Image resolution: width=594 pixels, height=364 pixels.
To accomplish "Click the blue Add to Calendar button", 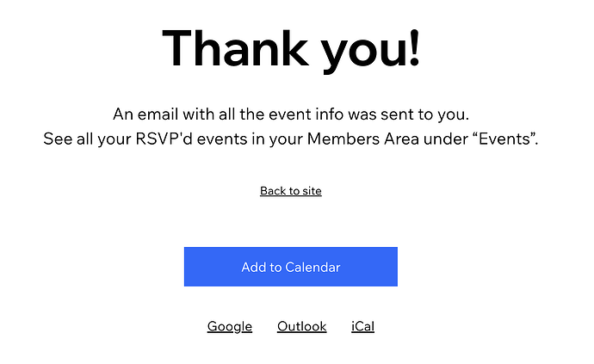I will pyautogui.click(x=291, y=267).
